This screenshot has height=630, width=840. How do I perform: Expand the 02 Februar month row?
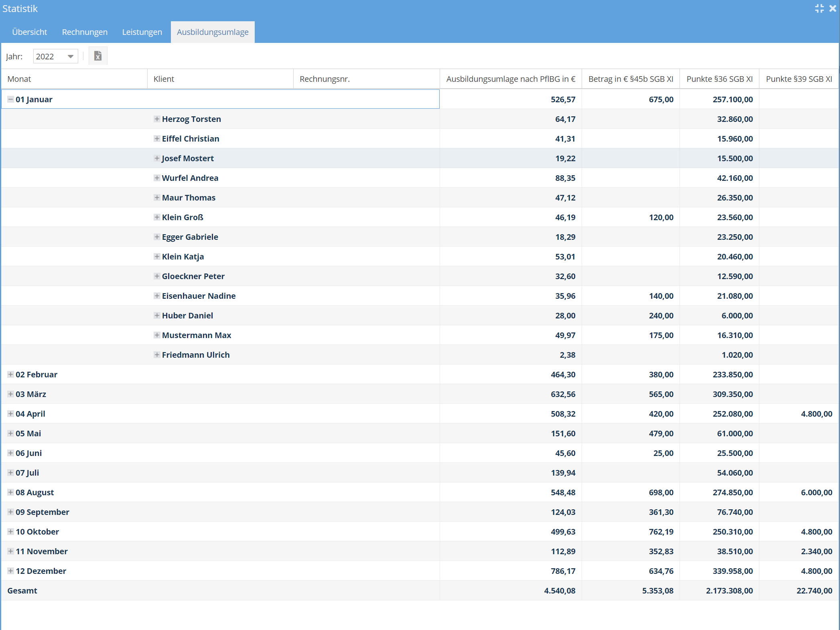(x=10, y=375)
